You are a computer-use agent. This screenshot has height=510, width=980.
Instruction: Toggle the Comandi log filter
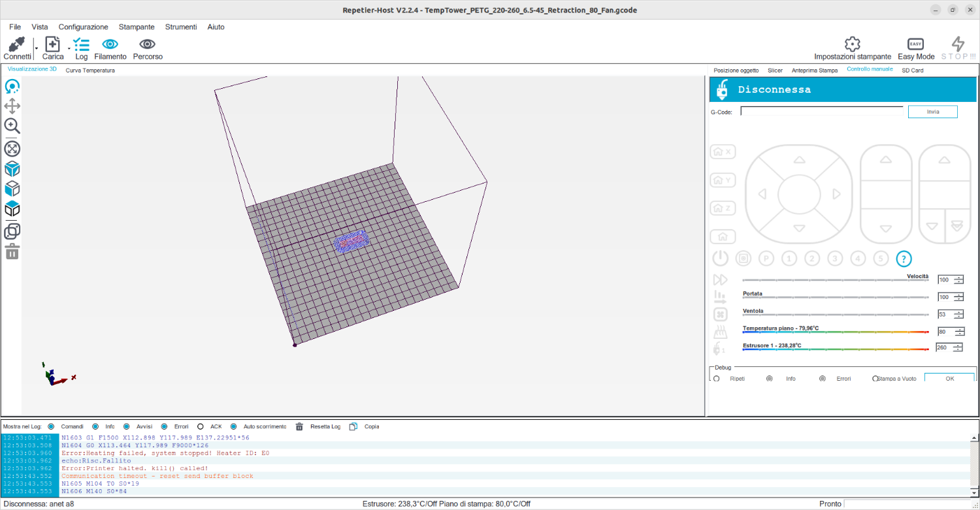[52, 426]
